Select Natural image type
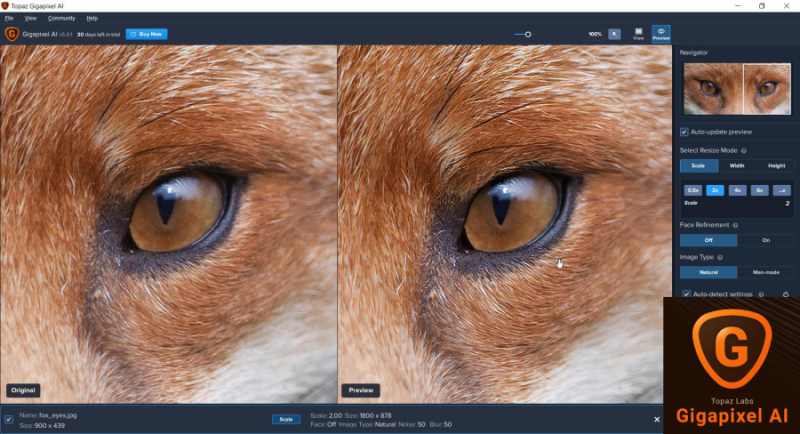The height and width of the screenshot is (434, 800). [x=709, y=272]
